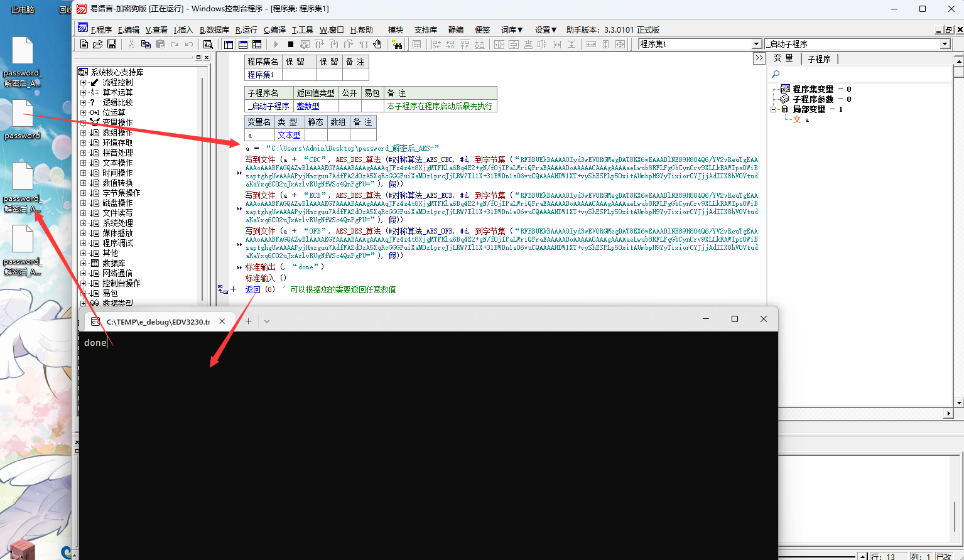964x560 pixels.
Task: Select 系统核心支持库 root tree item
Action: point(117,72)
